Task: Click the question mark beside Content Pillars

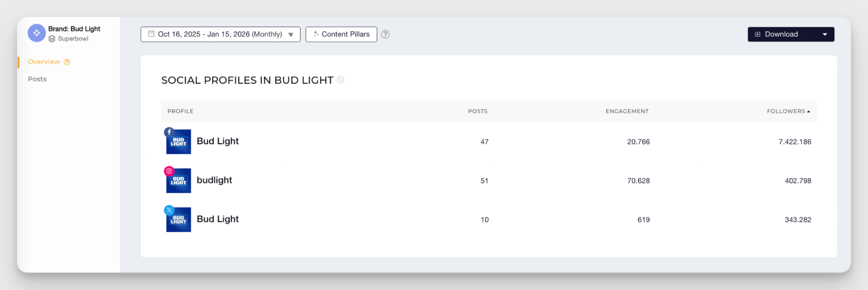Action: pyautogui.click(x=385, y=34)
